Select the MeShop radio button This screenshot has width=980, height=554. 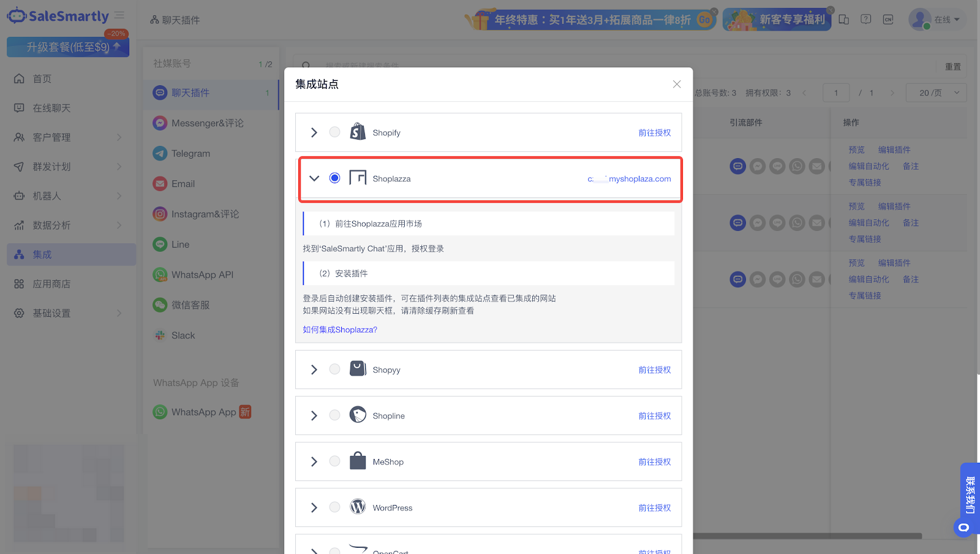(334, 461)
